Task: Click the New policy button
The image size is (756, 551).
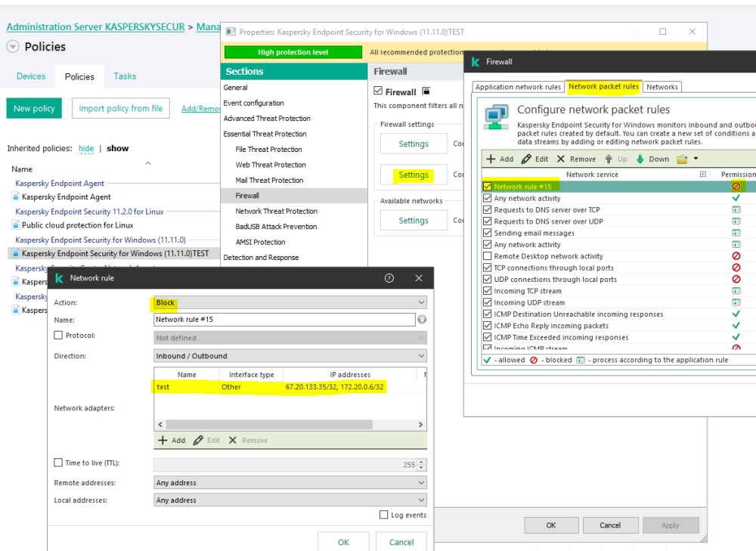Action: (x=34, y=109)
